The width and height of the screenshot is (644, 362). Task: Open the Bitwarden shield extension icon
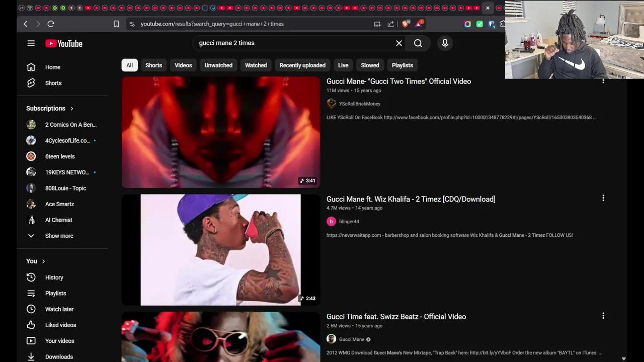coord(492,24)
